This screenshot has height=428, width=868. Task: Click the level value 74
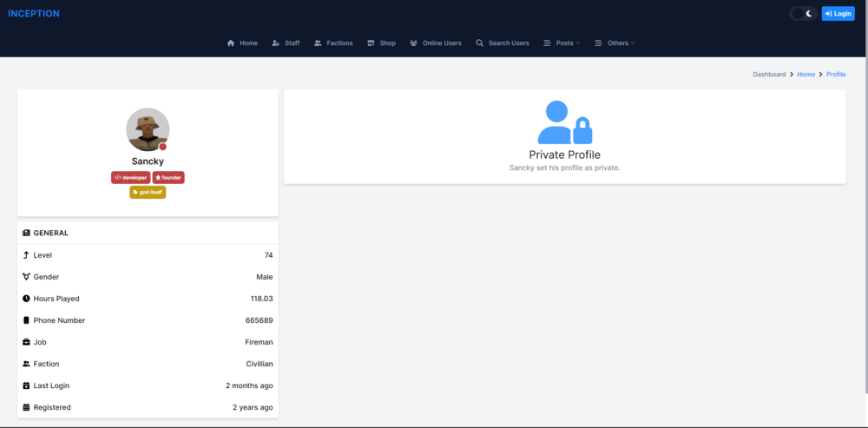[268, 255]
